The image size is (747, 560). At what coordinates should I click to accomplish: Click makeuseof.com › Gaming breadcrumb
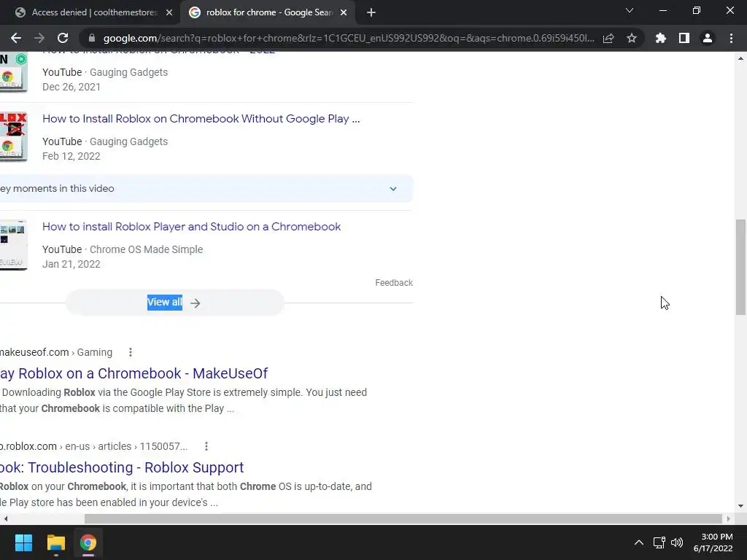(56, 352)
